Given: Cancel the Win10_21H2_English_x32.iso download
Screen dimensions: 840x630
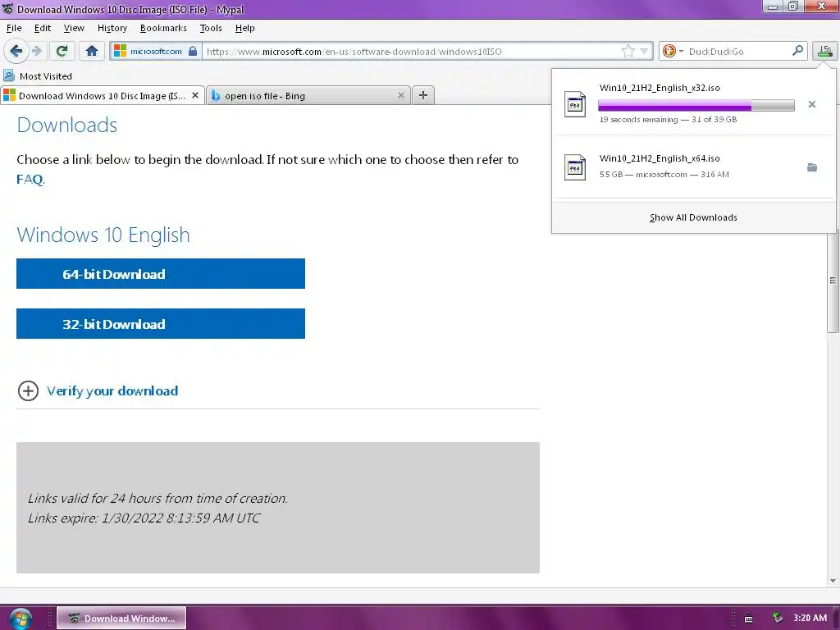Looking at the screenshot, I should 812,104.
